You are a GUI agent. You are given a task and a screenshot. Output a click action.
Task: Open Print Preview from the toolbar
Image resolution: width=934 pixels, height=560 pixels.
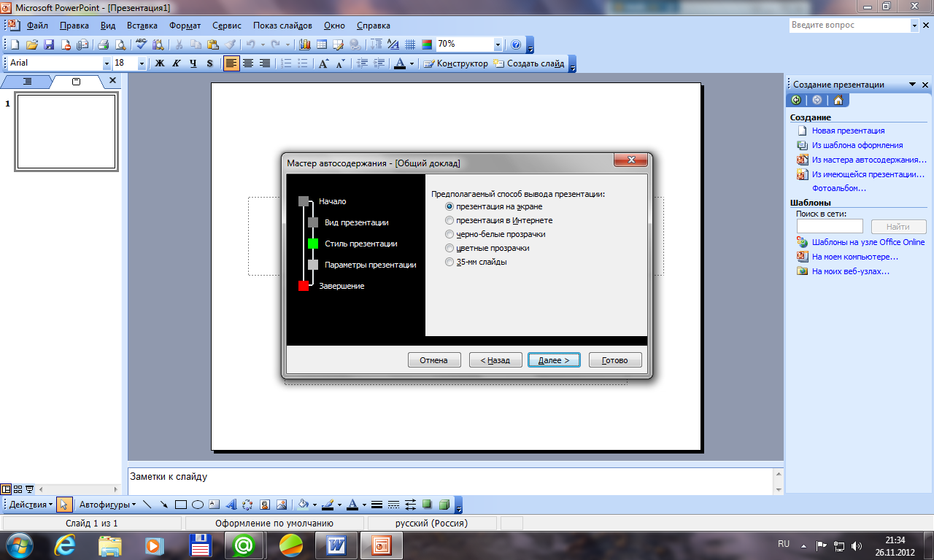click(x=120, y=44)
